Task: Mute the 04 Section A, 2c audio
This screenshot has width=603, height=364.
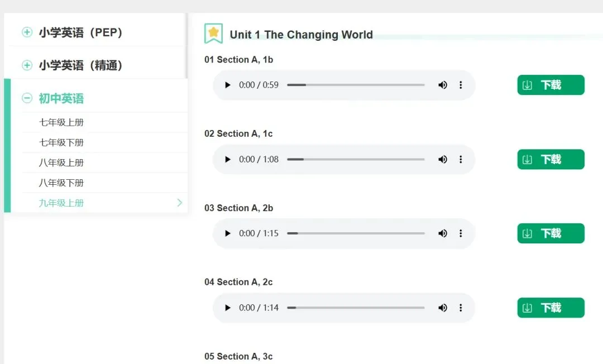Action: [443, 308]
